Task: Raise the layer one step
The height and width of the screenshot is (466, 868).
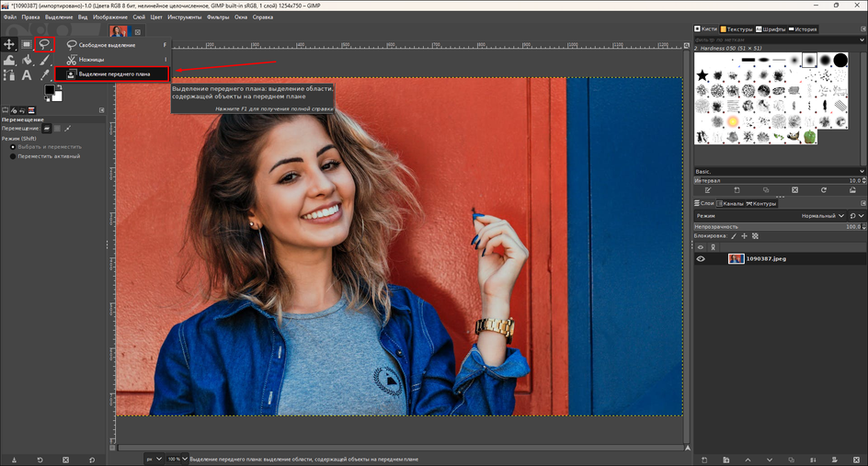Action: click(748, 460)
